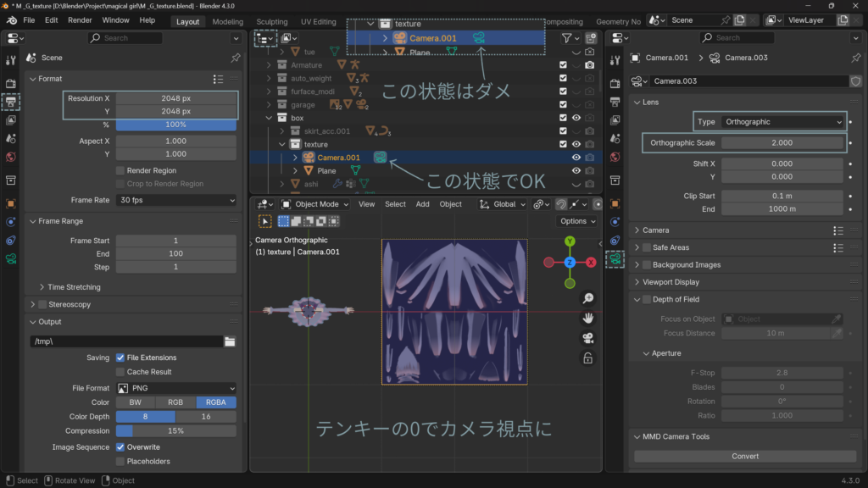Click the outliner filter funnel icon
Image resolution: width=868 pixels, height=488 pixels.
pyautogui.click(x=567, y=38)
